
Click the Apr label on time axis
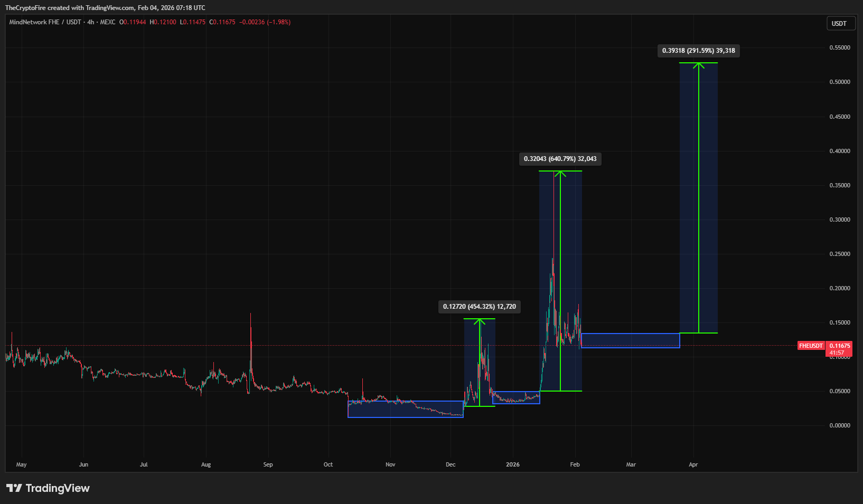(693, 464)
